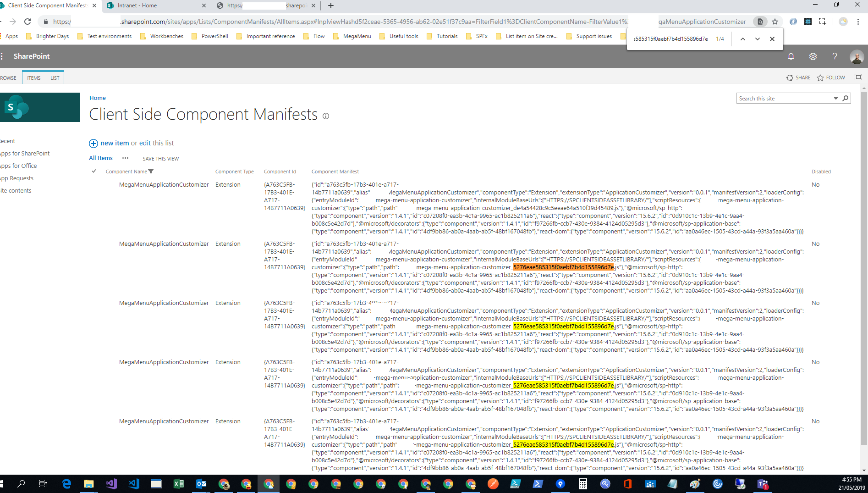Open the MegaMenu bookmark folder

352,36
